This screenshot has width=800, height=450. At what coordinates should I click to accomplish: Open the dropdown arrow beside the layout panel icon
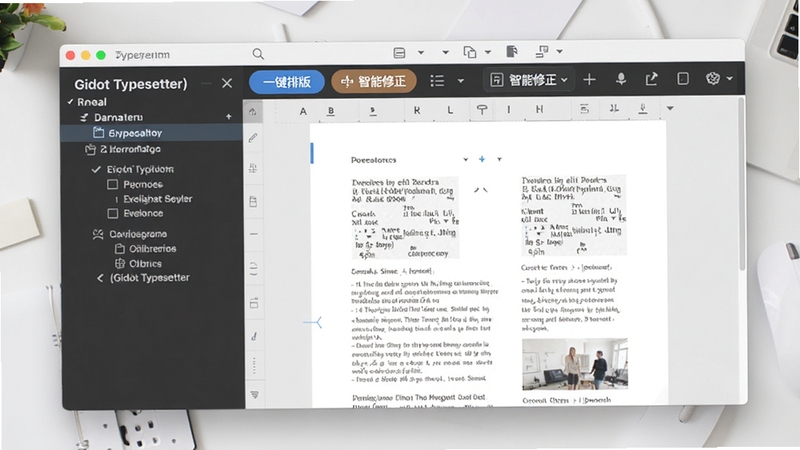click(421, 53)
